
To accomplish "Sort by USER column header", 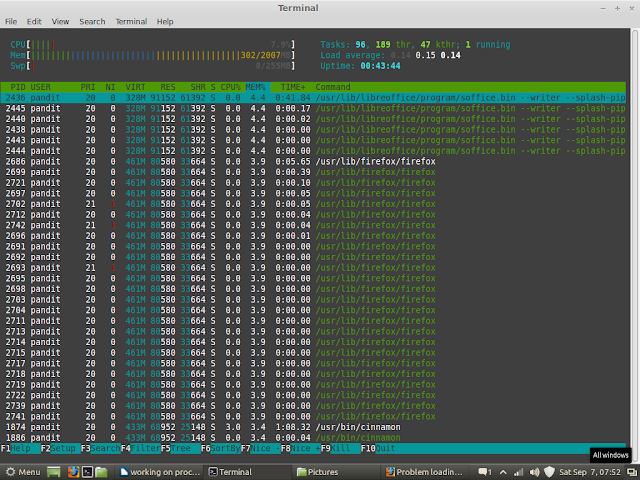I will 40,87.
